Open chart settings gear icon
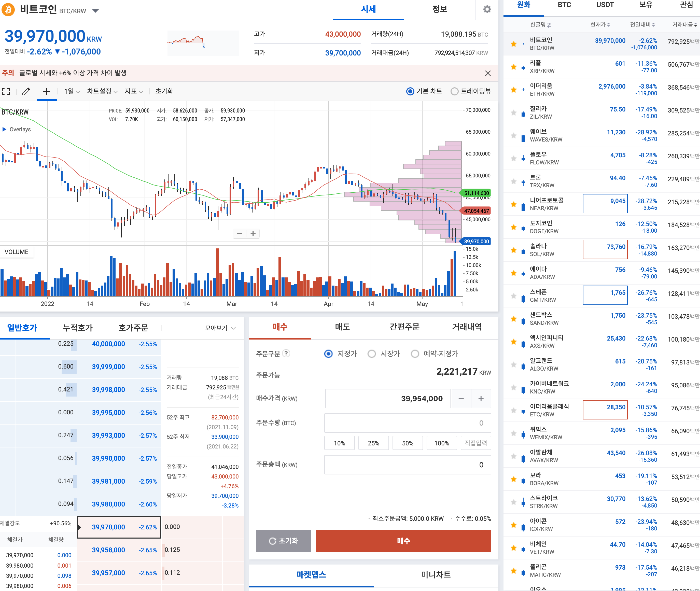 (487, 9)
